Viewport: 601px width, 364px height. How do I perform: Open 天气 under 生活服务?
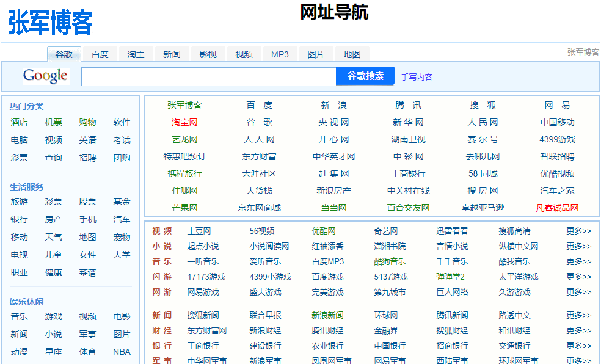point(53,237)
